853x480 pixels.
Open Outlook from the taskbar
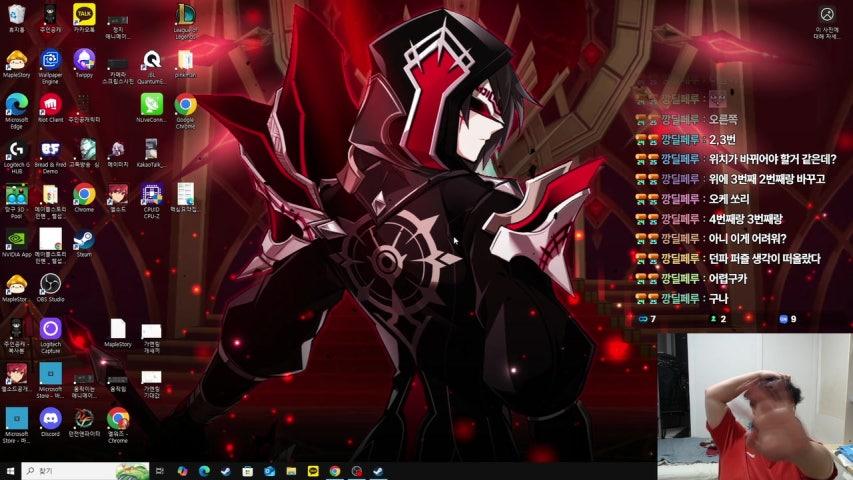pos(269,471)
